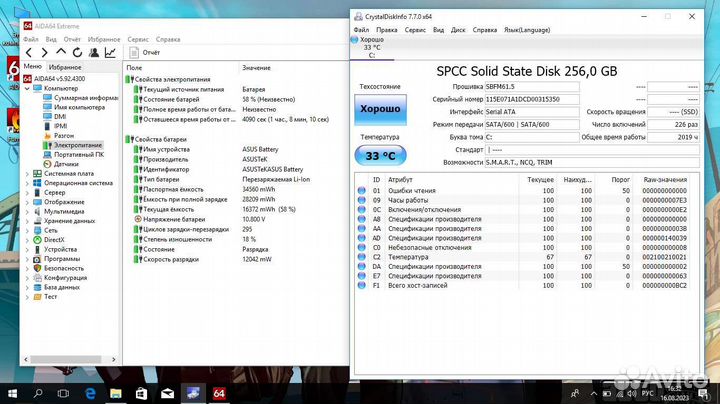Expand the Сеть tree node

pos(27,230)
